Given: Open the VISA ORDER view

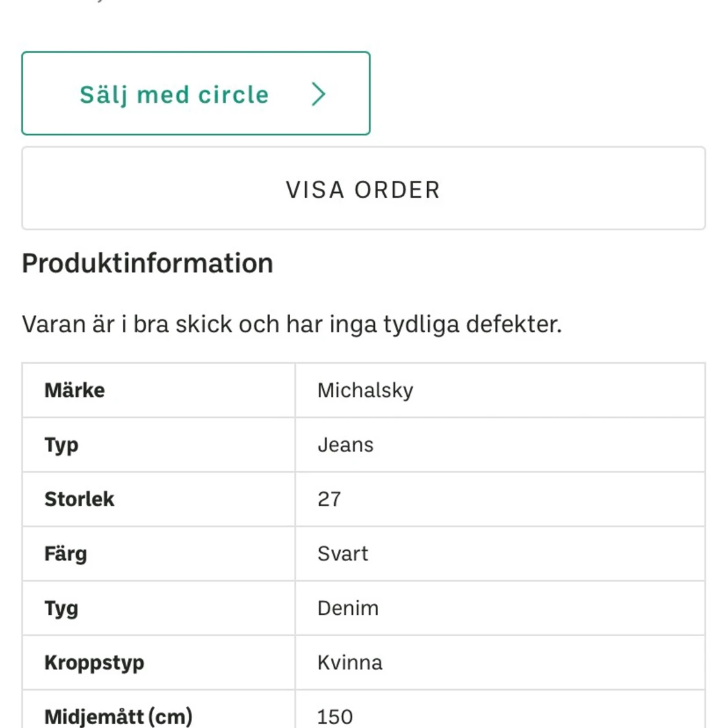Looking at the screenshot, I should pyautogui.click(x=363, y=189).
